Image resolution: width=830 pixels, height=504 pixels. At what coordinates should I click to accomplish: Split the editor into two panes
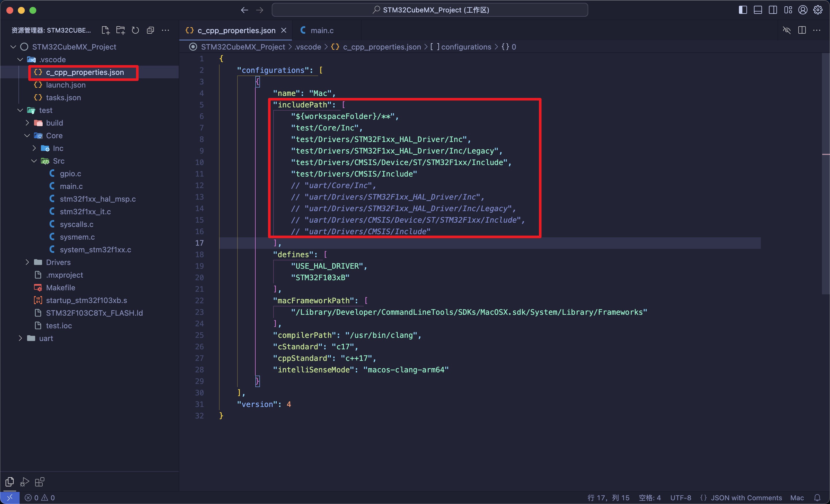(x=802, y=30)
